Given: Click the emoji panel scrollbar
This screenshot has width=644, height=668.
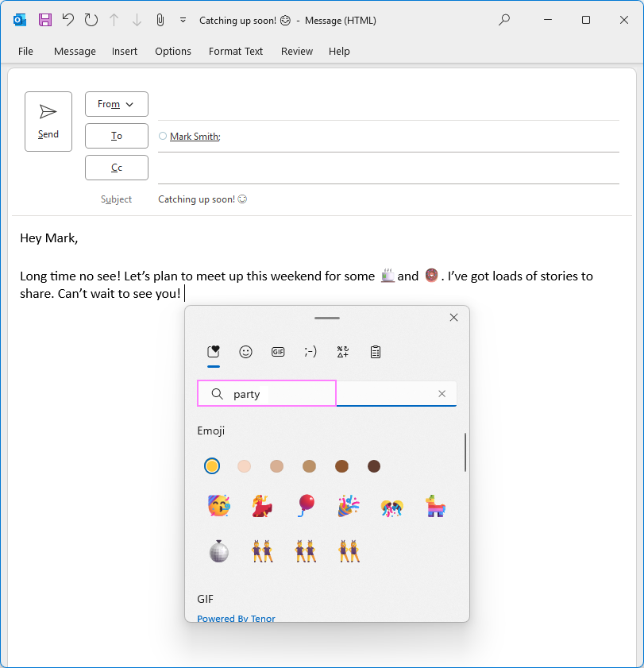Looking at the screenshot, I should click(x=465, y=453).
